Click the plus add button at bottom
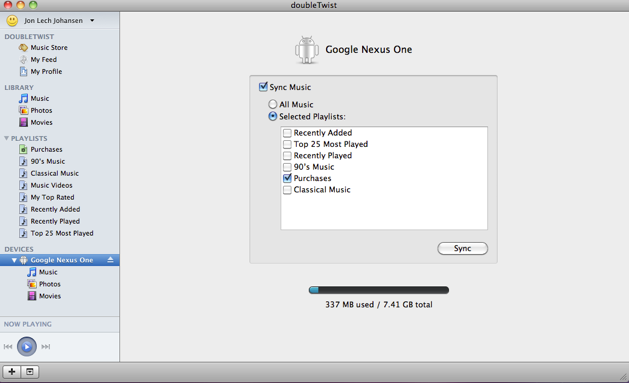The image size is (629, 383). 12,372
